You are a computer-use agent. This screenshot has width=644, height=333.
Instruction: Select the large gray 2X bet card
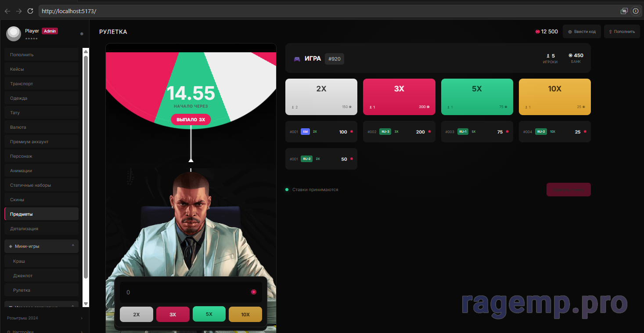point(321,97)
